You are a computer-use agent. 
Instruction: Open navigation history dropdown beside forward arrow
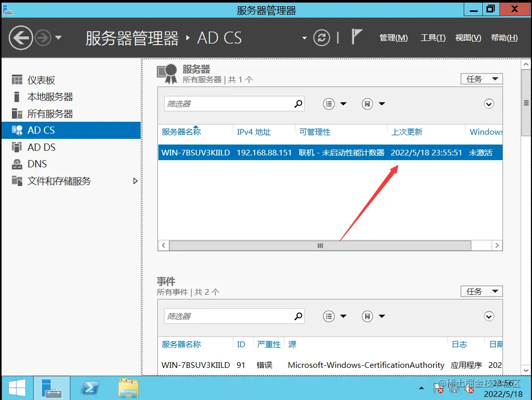click(58, 37)
